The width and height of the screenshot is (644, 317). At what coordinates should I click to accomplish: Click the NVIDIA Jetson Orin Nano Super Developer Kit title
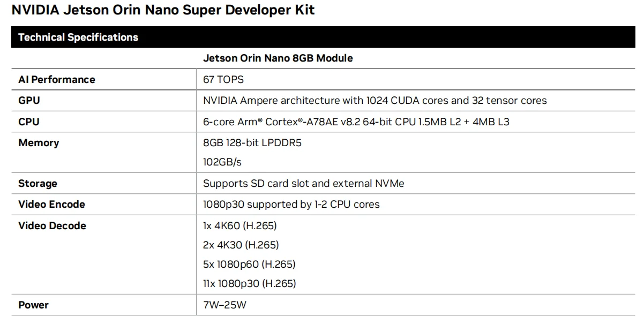163,10
